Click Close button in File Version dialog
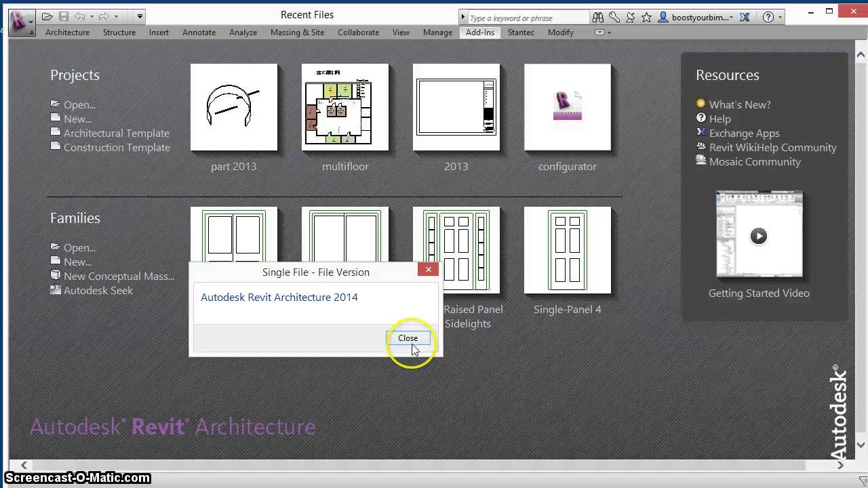This screenshot has width=868, height=488. pos(408,338)
